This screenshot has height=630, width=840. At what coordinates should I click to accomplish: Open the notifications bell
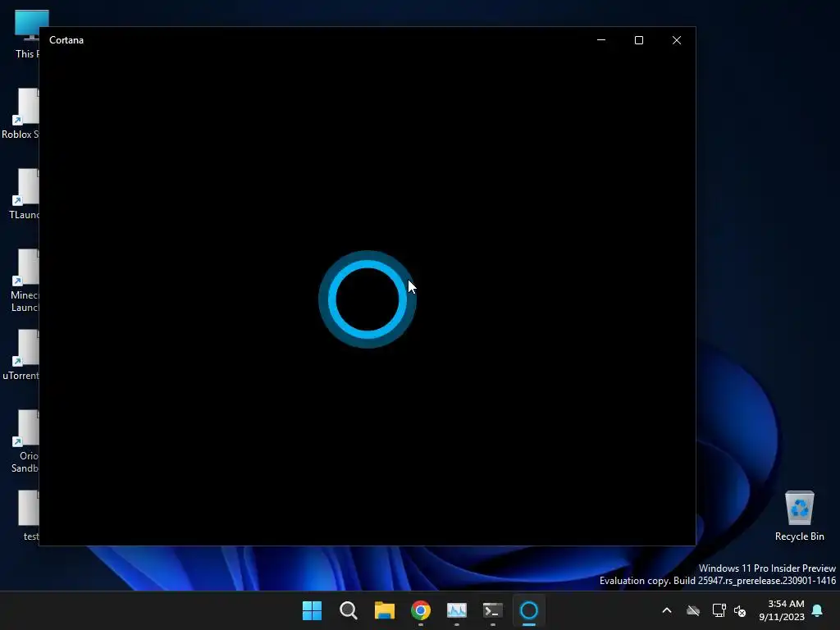pos(818,610)
